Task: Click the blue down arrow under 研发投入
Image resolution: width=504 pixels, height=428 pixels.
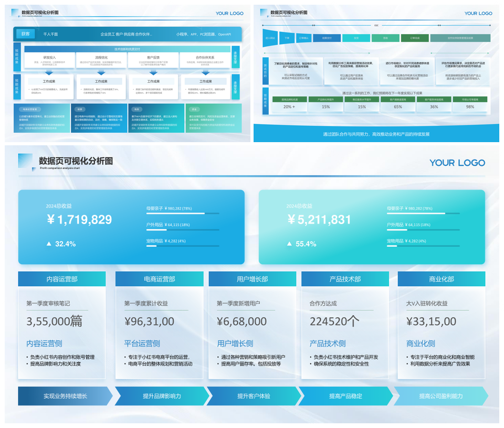Action: click(49, 72)
